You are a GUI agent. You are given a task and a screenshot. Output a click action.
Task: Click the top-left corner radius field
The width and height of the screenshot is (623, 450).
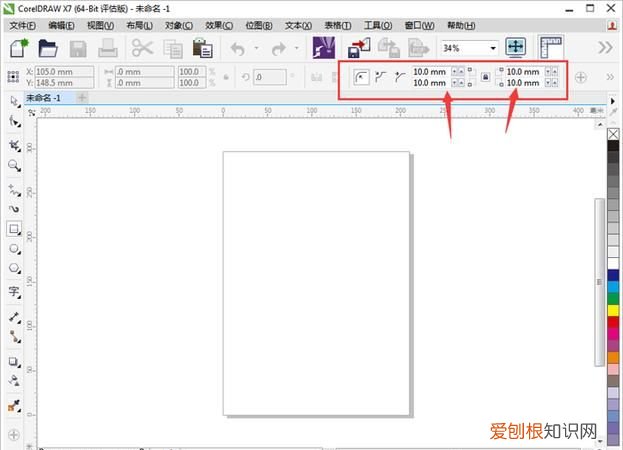point(430,72)
